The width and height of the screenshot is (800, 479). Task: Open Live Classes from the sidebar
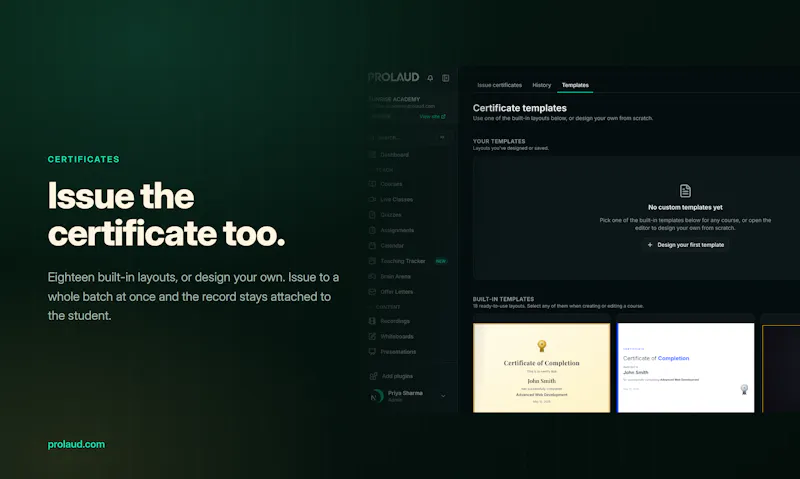[x=391, y=199]
